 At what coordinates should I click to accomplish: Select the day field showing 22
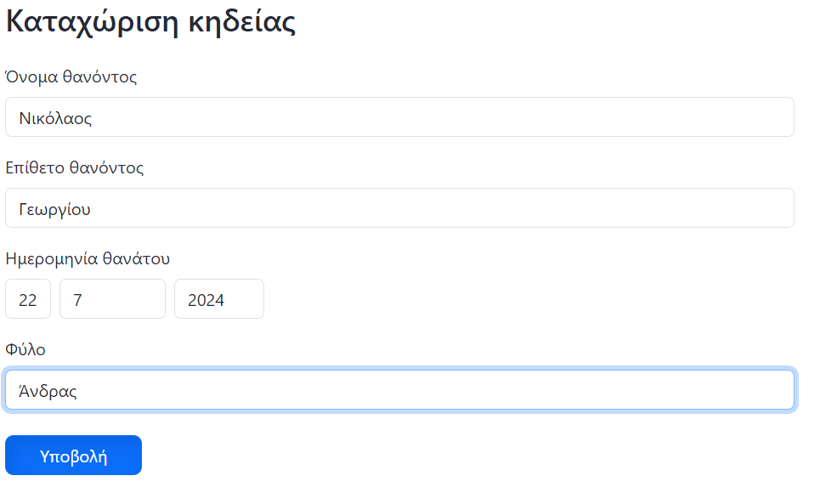pos(28,299)
